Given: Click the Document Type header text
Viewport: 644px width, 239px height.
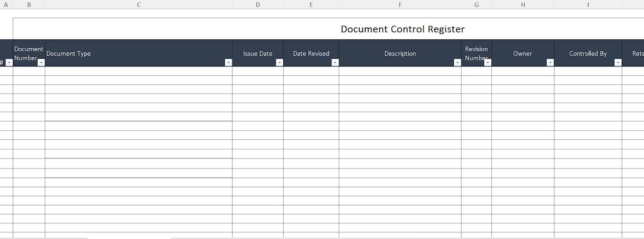Looking at the screenshot, I should coord(68,54).
